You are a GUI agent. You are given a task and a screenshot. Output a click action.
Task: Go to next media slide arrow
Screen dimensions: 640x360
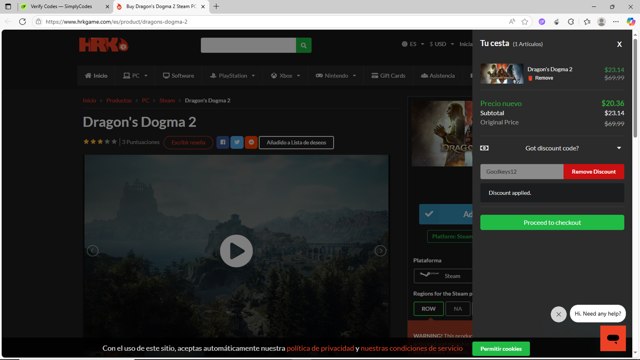tap(380, 251)
